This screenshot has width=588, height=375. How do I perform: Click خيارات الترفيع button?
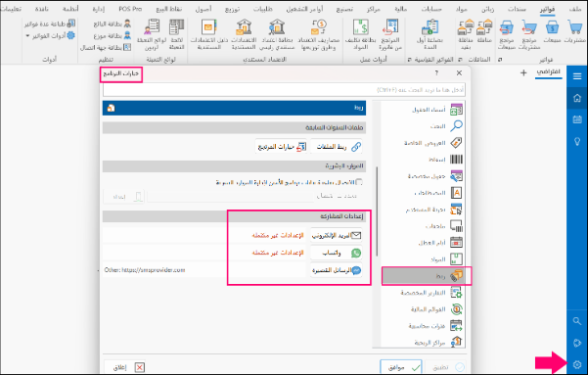[281, 147]
